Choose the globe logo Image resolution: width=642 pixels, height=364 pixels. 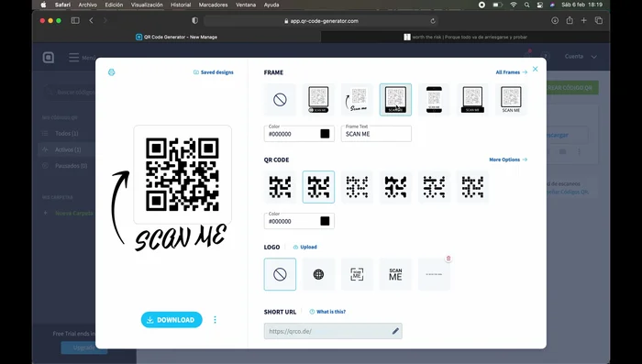pyautogui.click(x=318, y=274)
